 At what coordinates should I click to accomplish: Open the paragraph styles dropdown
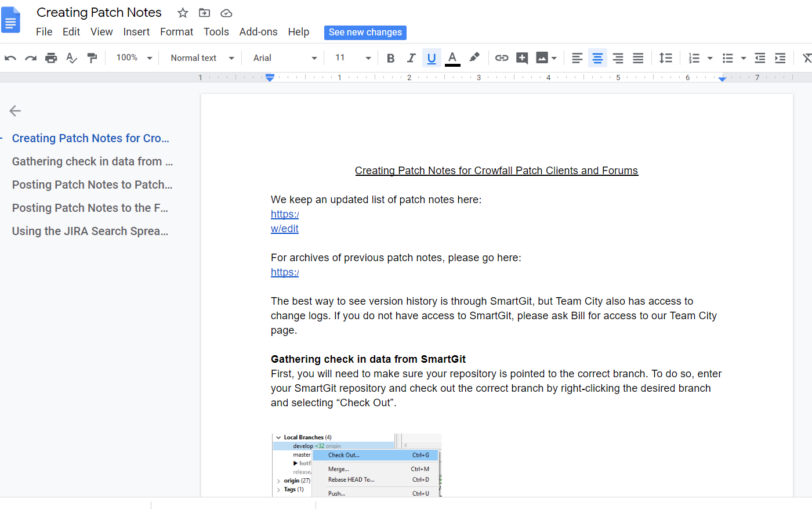pyautogui.click(x=200, y=57)
